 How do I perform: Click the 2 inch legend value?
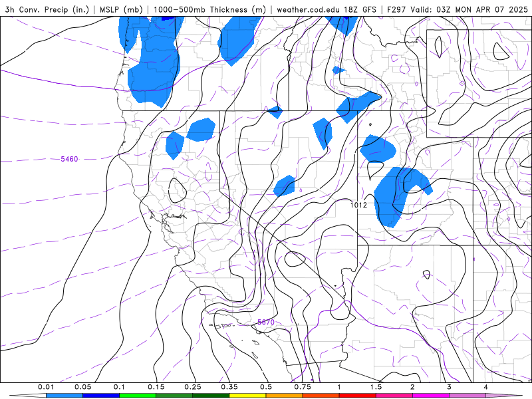pyautogui.click(x=412, y=387)
